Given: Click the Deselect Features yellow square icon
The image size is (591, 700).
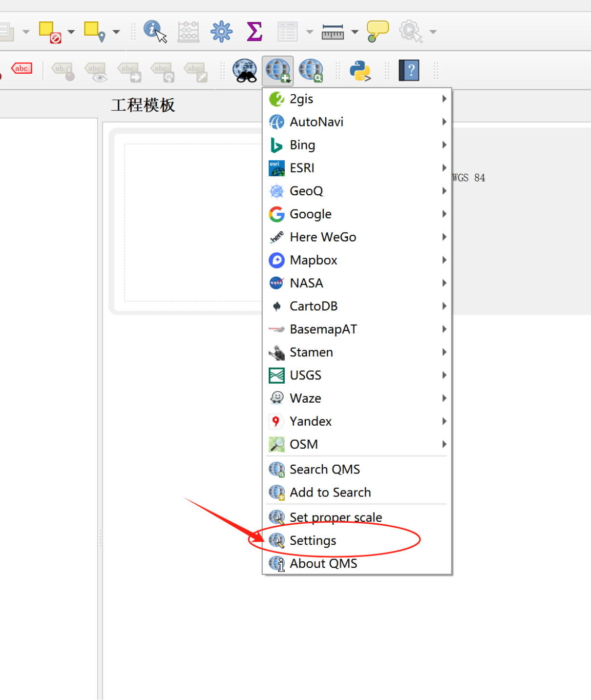Looking at the screenshot, I should click(50, 32).
